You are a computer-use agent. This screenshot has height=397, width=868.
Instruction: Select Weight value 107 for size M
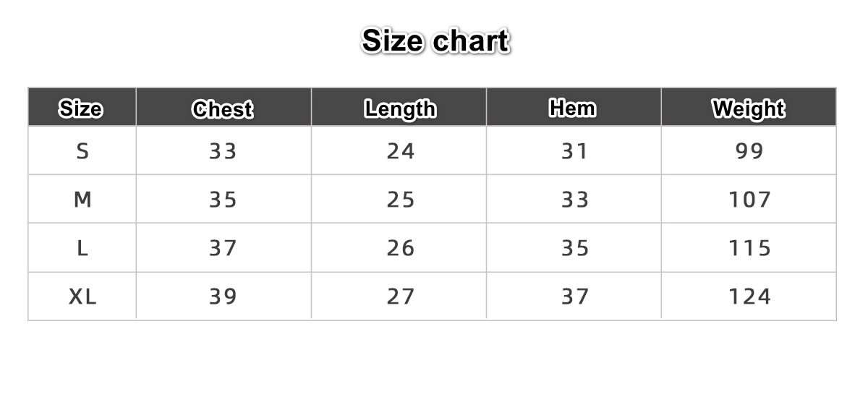pyautogui.click(x=749, y=200)
